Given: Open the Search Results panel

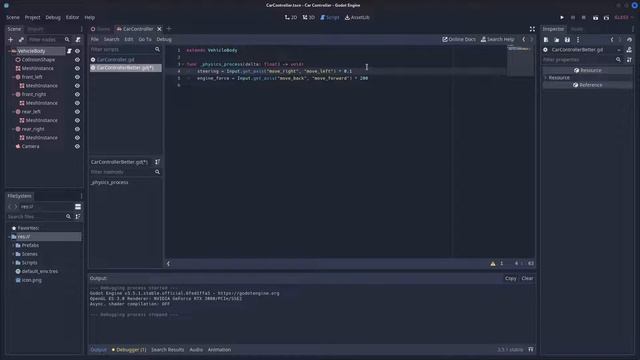Looking at the screenshot, I should tap(167, 350).
